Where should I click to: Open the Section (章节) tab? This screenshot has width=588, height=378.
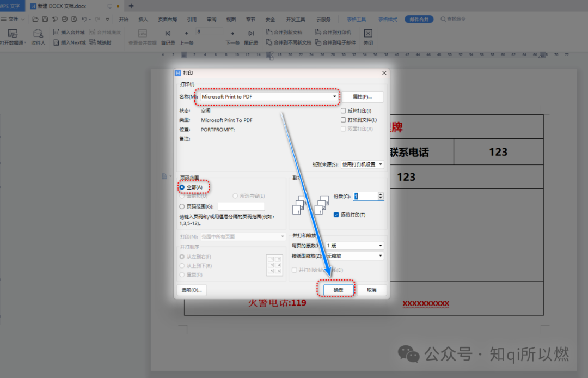tap(250, 19)
